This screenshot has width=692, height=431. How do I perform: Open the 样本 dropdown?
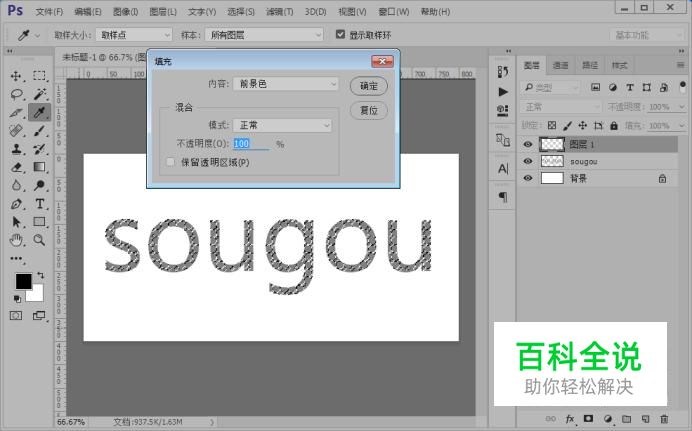(264, 34)
